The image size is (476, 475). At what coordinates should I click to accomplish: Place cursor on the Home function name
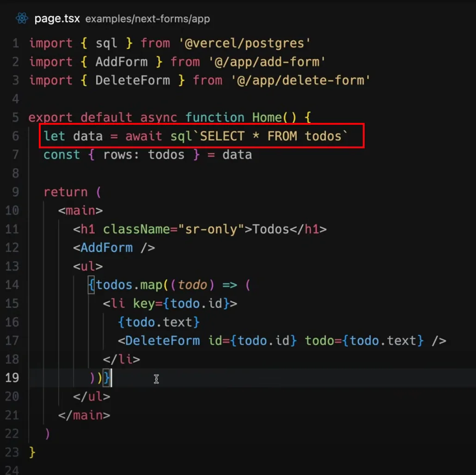(x=267, y=117)
